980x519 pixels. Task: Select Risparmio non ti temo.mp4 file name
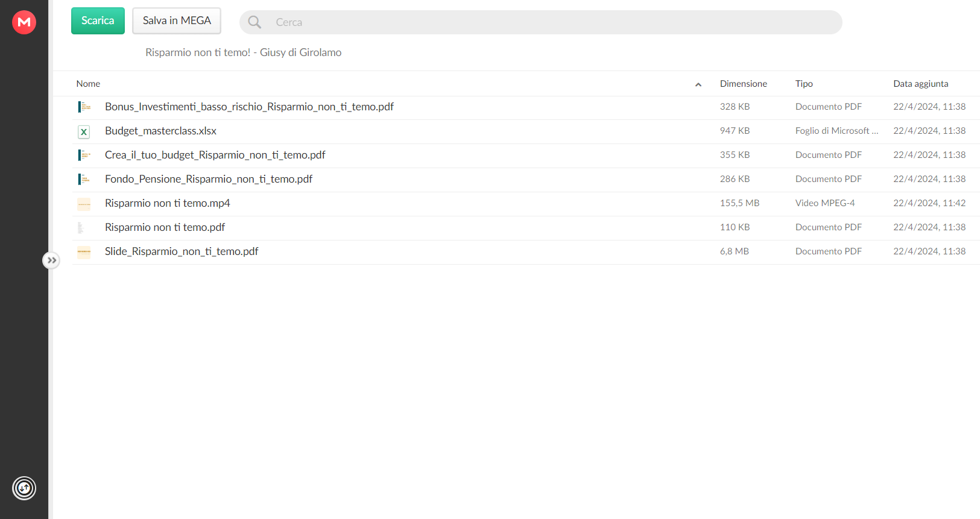pos(168,203)
